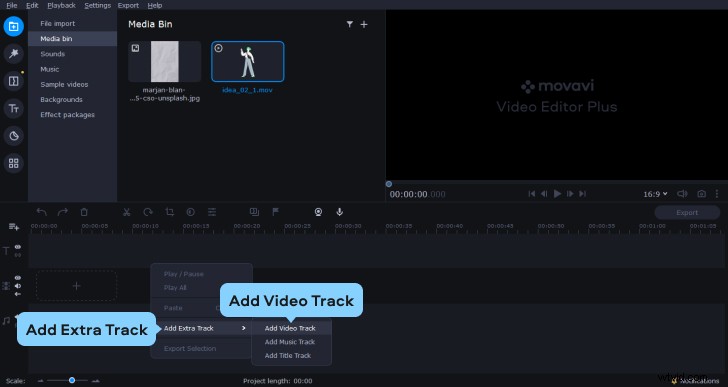Open the Settings menu

coord(98,6)
